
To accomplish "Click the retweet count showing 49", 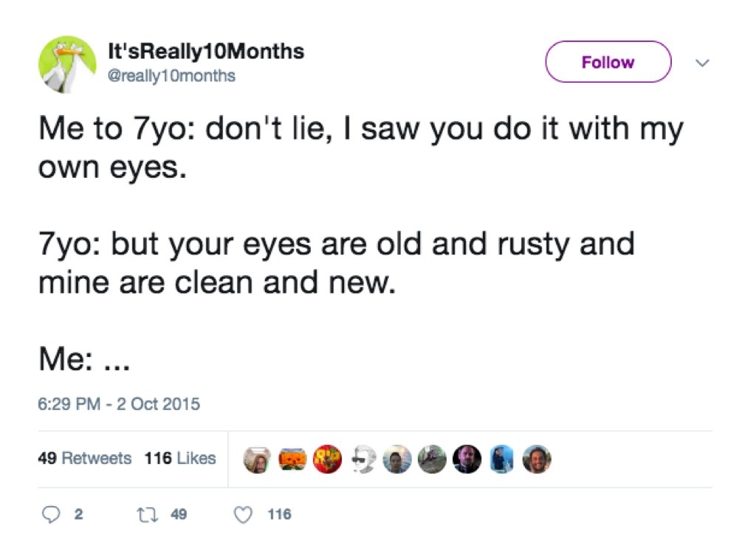I will coord(177,515).
